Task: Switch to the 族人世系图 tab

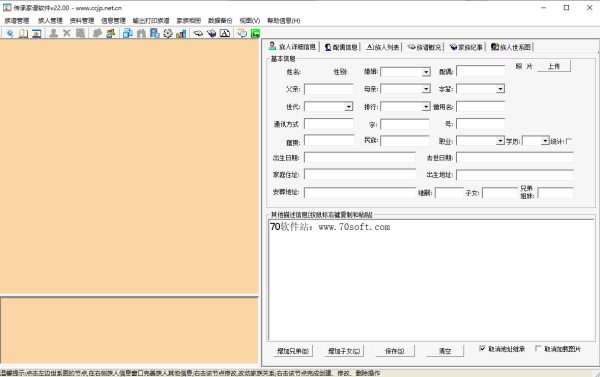Action: click(511, 47)
